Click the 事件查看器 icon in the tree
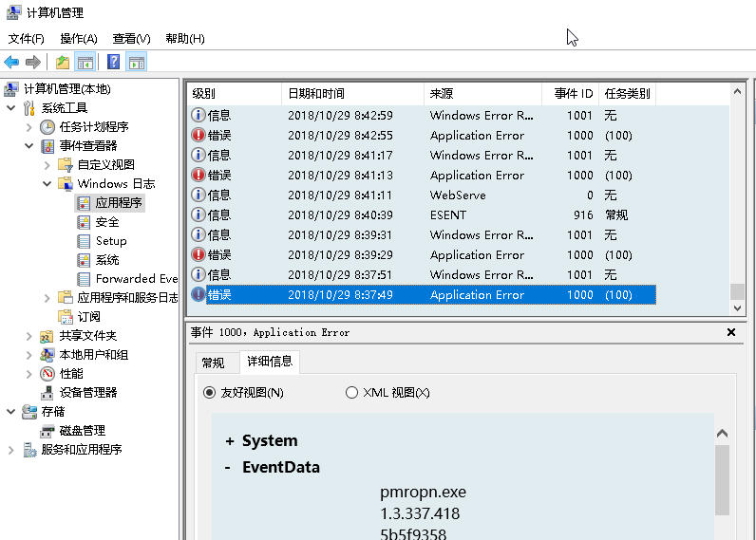This screenshot has width=756, height=540. click(x=47, y=146)
